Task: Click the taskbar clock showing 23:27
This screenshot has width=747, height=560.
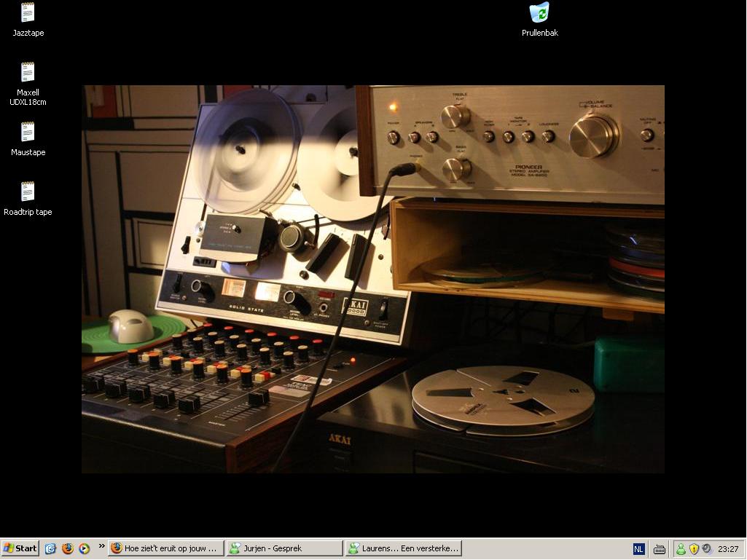Action: point(728,549)
